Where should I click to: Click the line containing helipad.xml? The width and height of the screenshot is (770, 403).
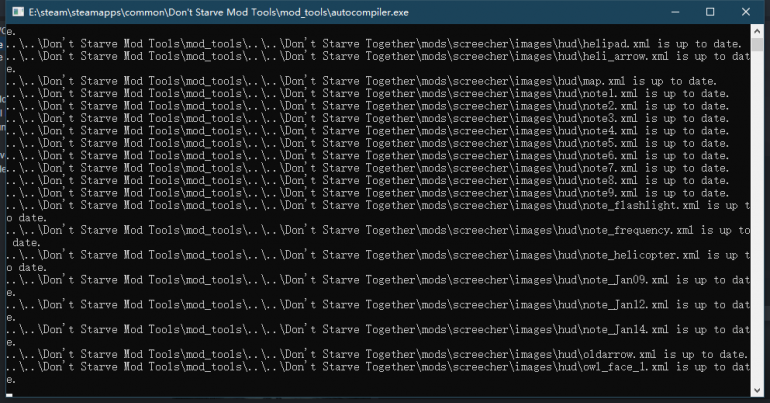coord(374,44)
